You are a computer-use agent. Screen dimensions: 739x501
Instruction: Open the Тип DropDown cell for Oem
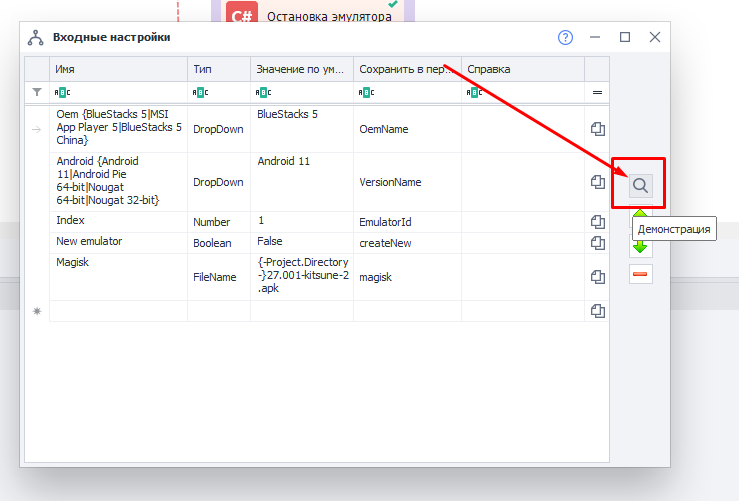pos(218,129)
